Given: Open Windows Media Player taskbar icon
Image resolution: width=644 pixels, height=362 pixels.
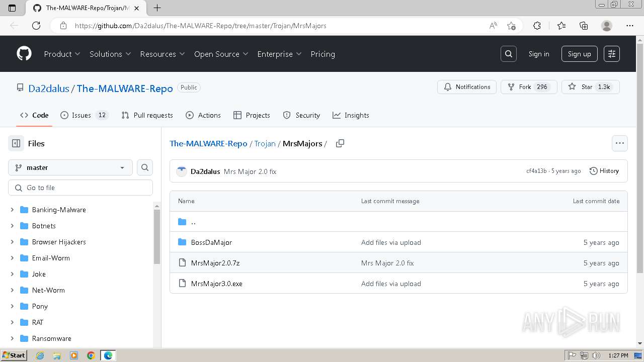Looking at the screenshot, I should click(x=74, y=355).
